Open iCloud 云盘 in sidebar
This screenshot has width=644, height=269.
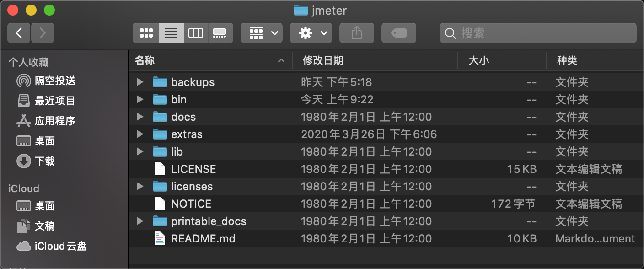[x=52, y=247]
